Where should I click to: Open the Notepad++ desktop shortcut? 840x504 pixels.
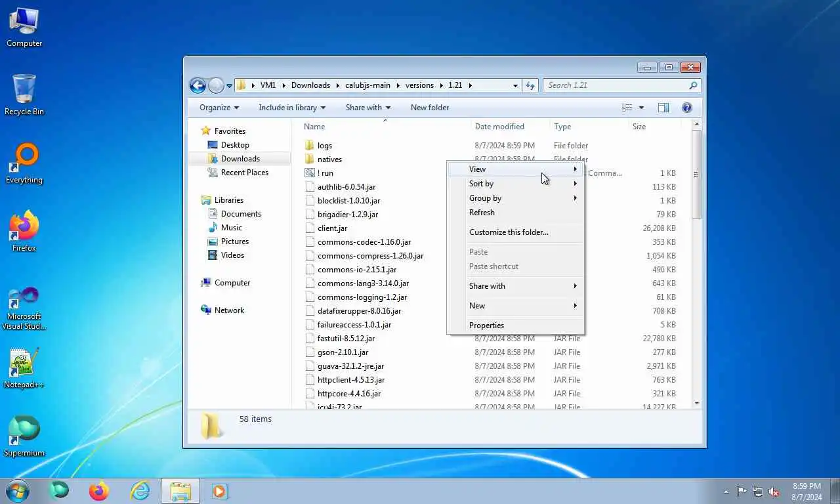coord(24,369)
